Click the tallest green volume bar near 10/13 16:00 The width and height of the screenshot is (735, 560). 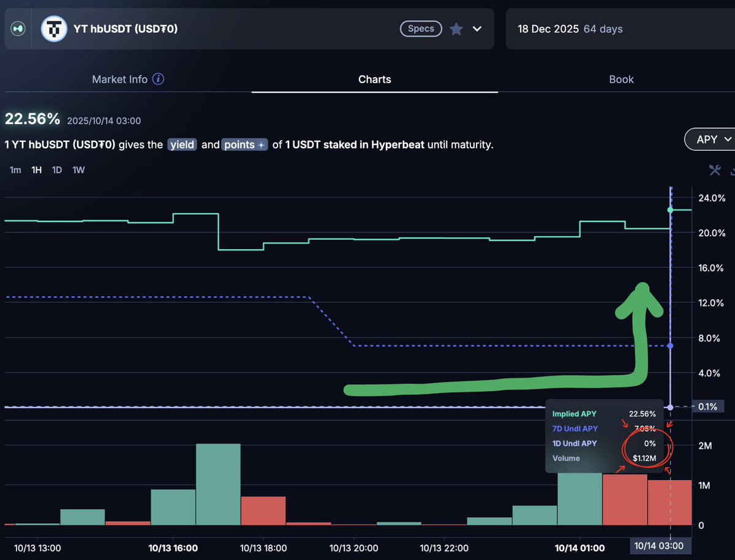(x=217, y=483)
